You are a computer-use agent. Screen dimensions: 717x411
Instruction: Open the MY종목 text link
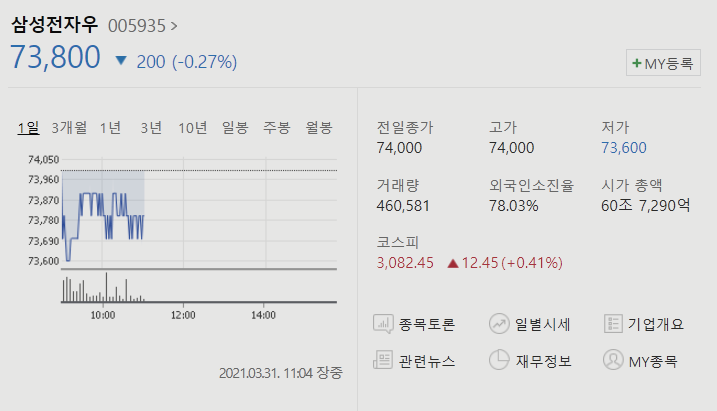pos(653,362)
